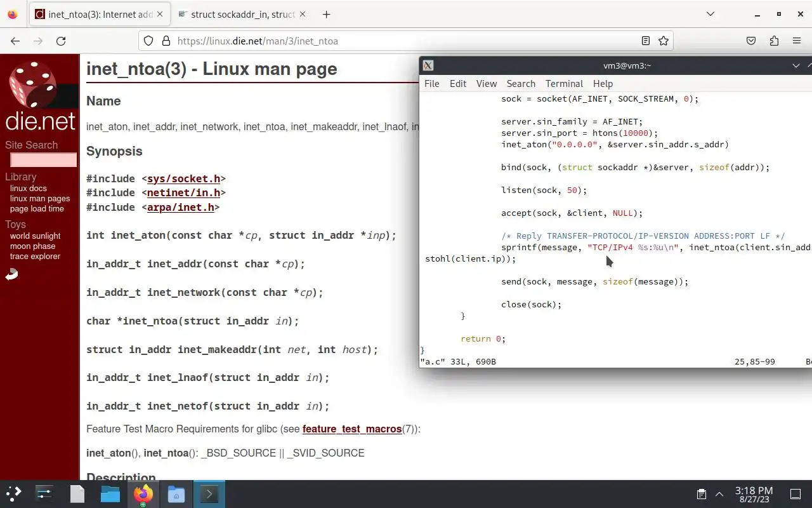Viewport: 812px width, 508px height.
Task: Open world sunlight toy link
Action: [36, 236]
